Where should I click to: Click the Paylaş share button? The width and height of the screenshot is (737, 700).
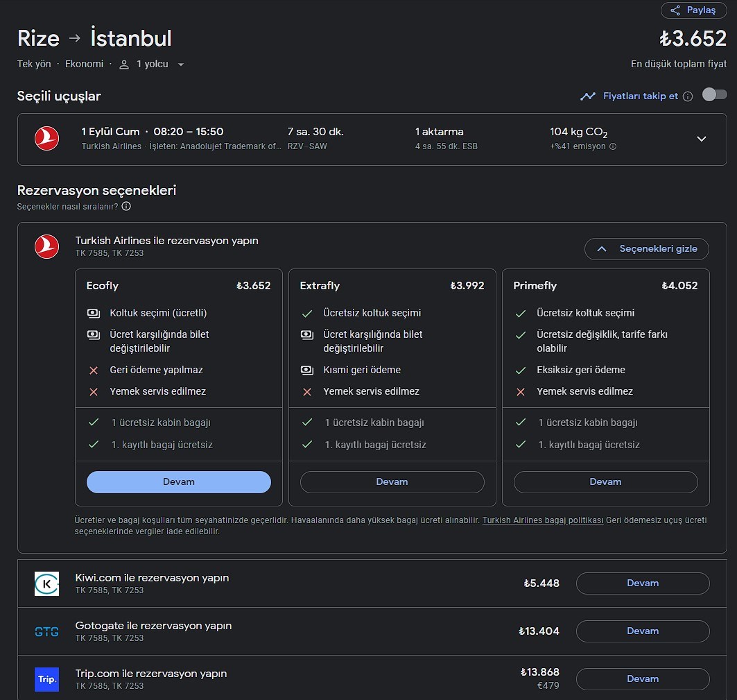tap(693, 10)
